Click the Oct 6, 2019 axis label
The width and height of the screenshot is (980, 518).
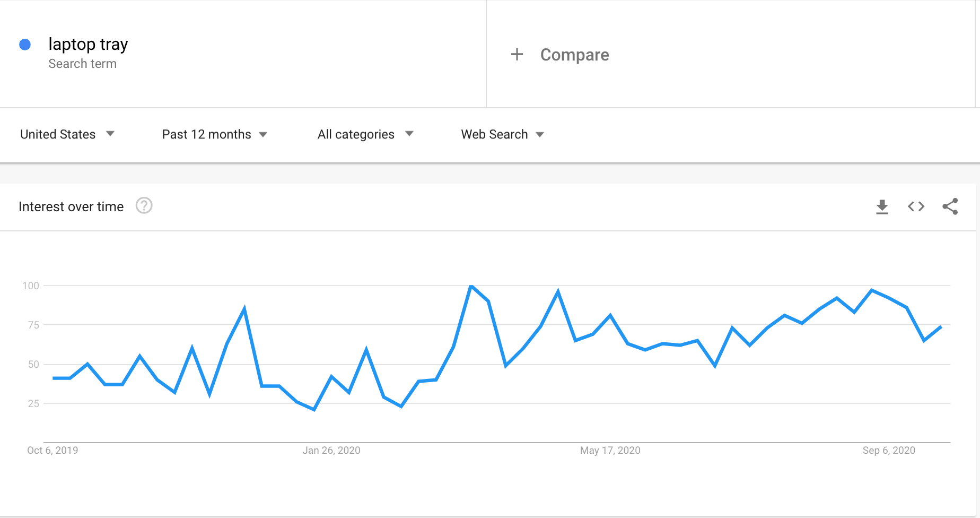52,451
